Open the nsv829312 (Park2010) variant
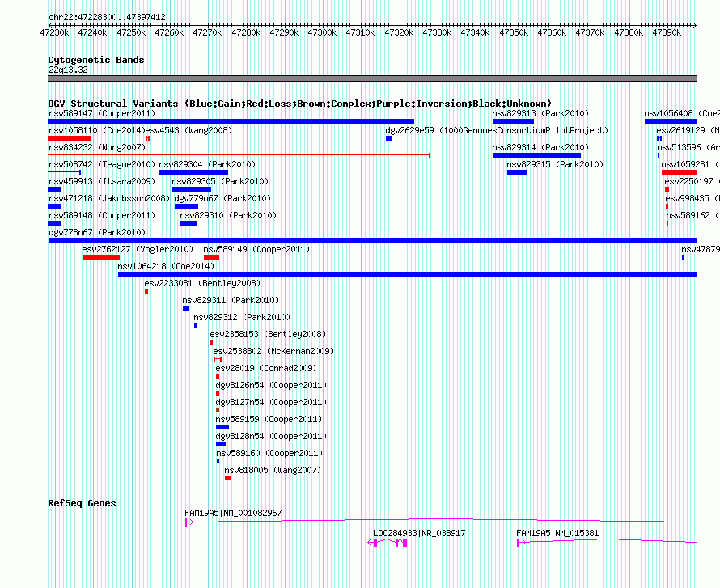720x588 pixels. tap(242, 317)
